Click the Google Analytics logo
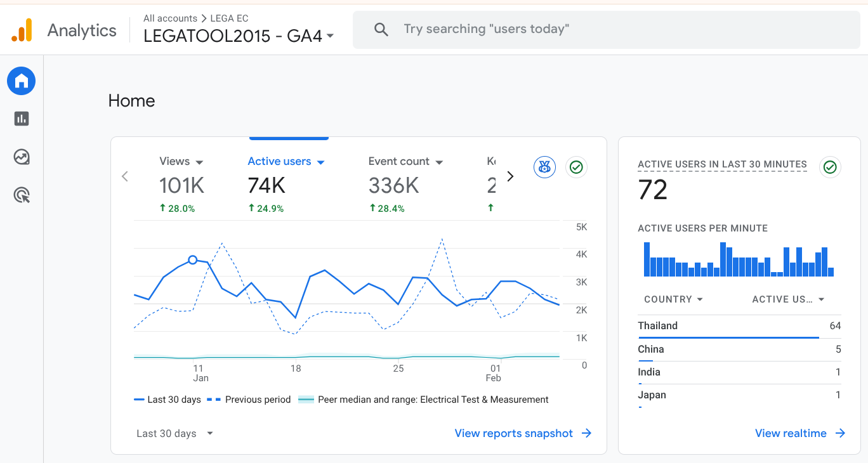Image resolution: width=868 pixels, height=463 pixels. click(x=22, y=30)
